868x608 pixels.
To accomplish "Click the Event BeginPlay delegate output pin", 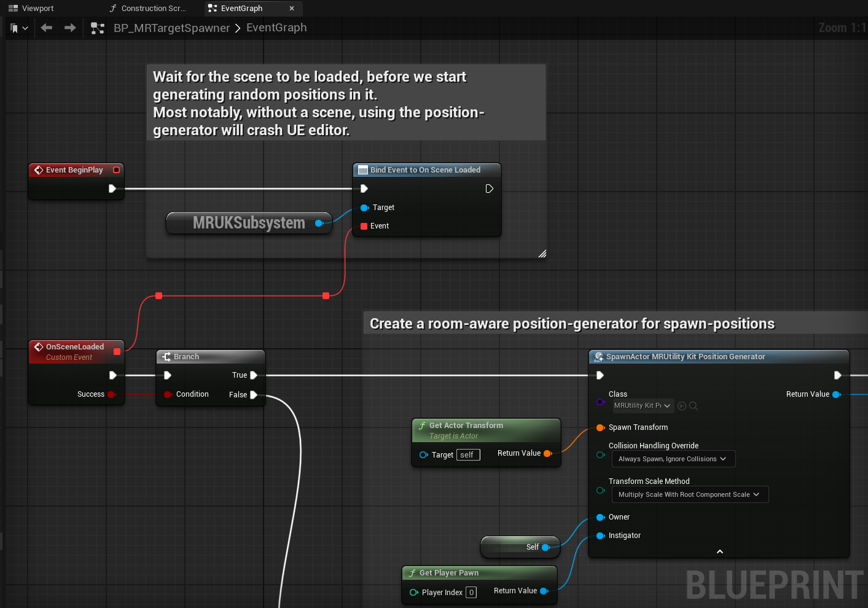I will point(116,170).
